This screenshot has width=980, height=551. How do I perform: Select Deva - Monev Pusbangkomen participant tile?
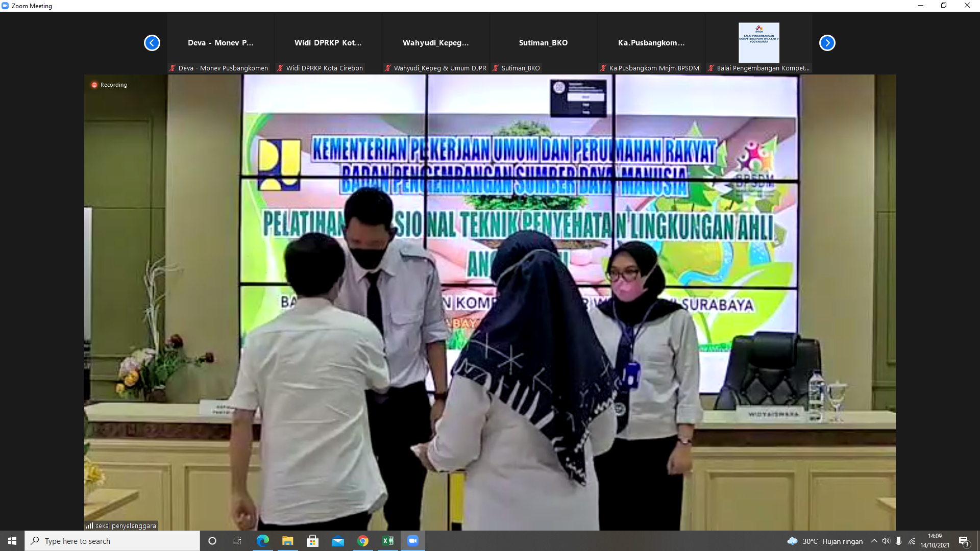click(x=220, y=43)
